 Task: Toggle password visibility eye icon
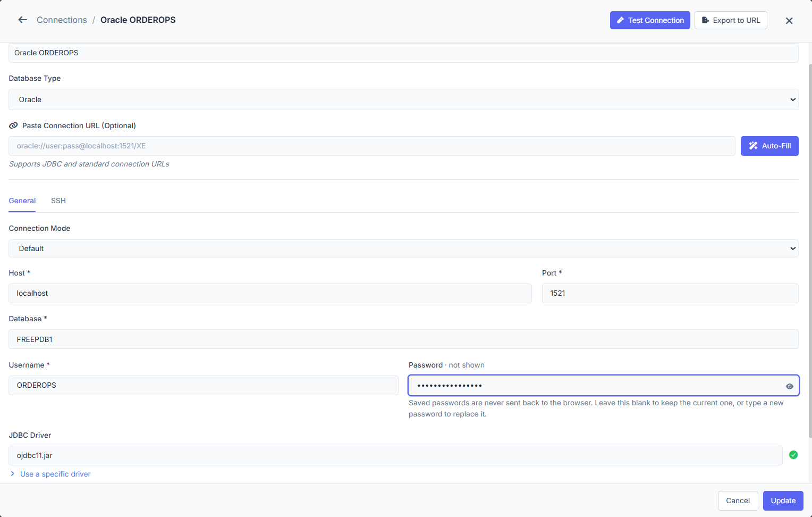pyautogui.click(x=790, y=386)
